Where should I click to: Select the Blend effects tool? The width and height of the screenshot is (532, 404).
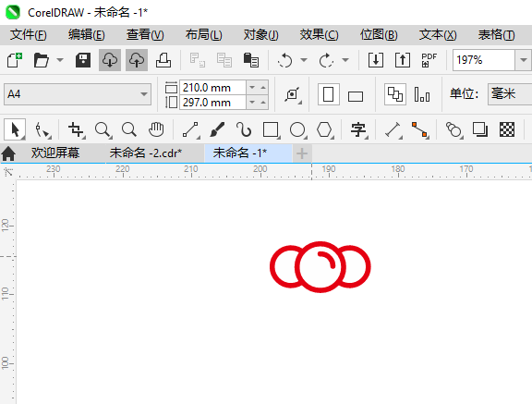pos(454,129)
